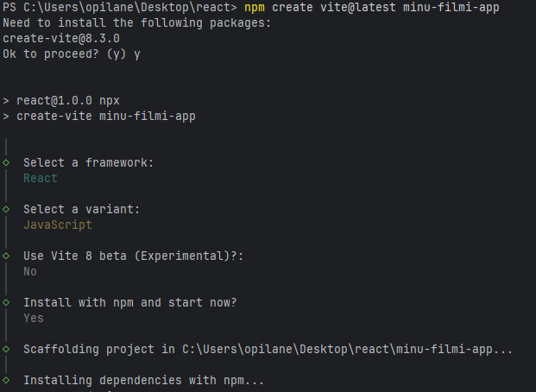The width and height of the screenshot is (536, 392).
Task: Click the npm command in the first line
Action: pos(255,8)
